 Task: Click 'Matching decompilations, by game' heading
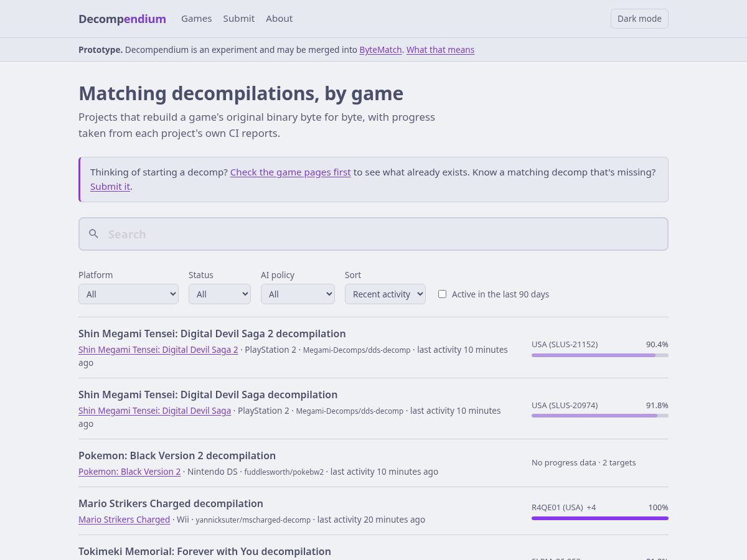pyautogui.click(x=241, y=93)
